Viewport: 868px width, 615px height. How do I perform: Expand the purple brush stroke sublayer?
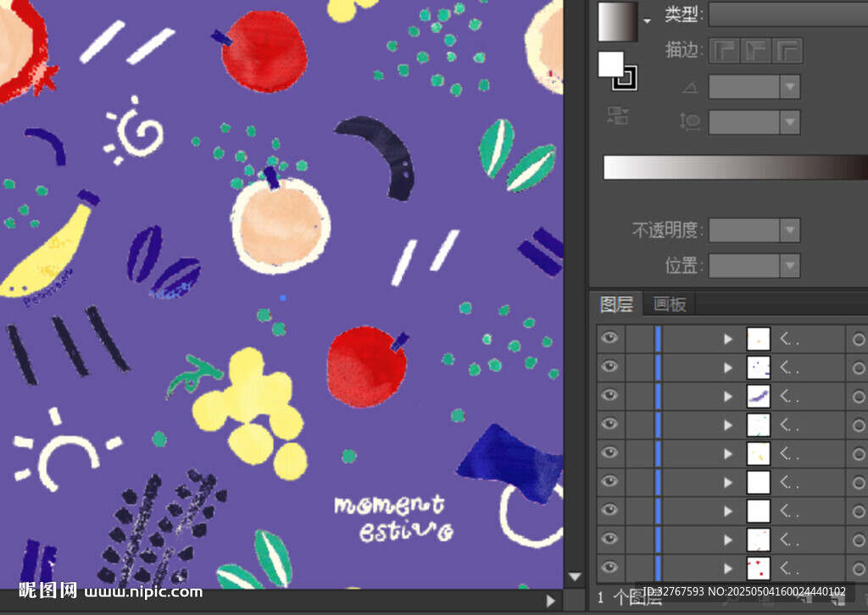coord(727,396)
